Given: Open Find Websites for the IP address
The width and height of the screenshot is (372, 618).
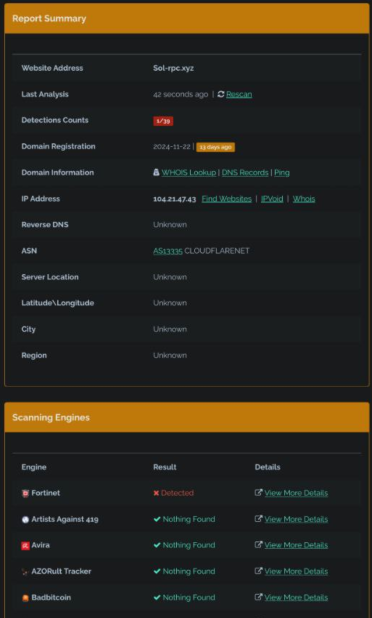Looking at the screenshot, I should pos(227,199).
